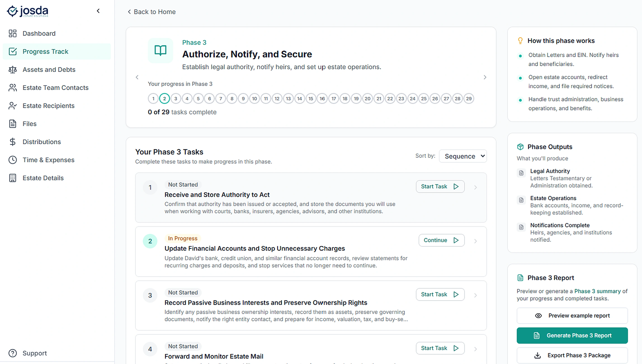Select progress step 7 circle
642x364 pixels.
221,98
